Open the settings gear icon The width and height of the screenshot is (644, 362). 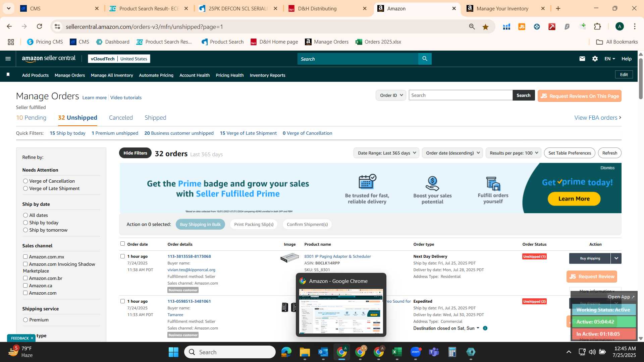point(595,59)
